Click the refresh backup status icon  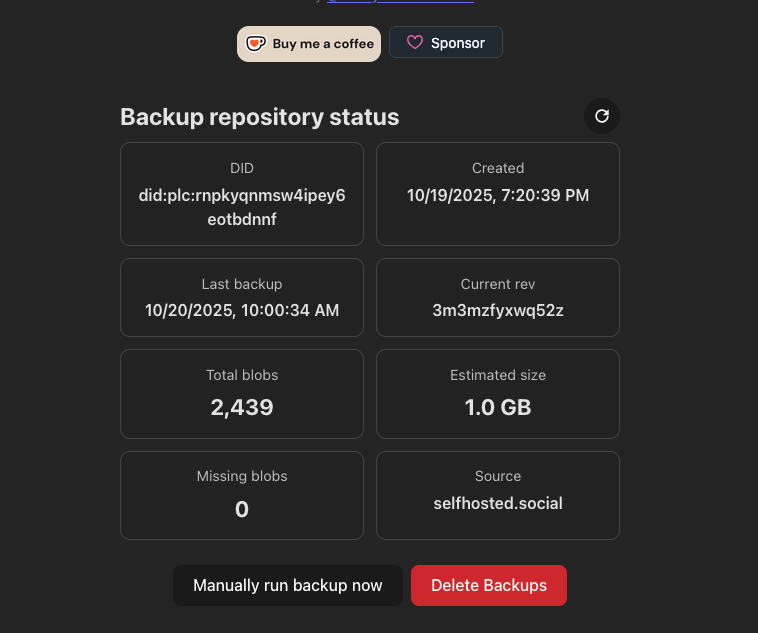[602, 116]
